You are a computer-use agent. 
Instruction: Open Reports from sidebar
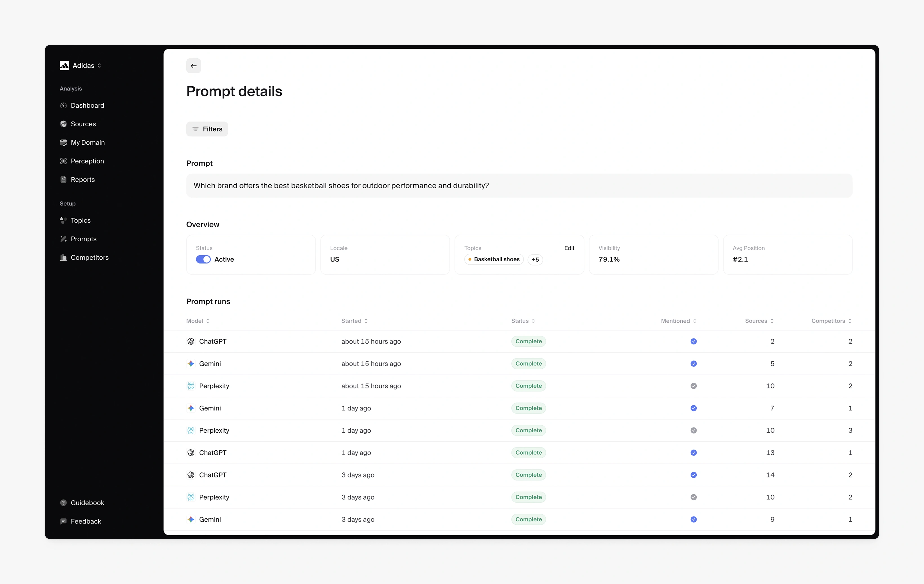(83, 179)
